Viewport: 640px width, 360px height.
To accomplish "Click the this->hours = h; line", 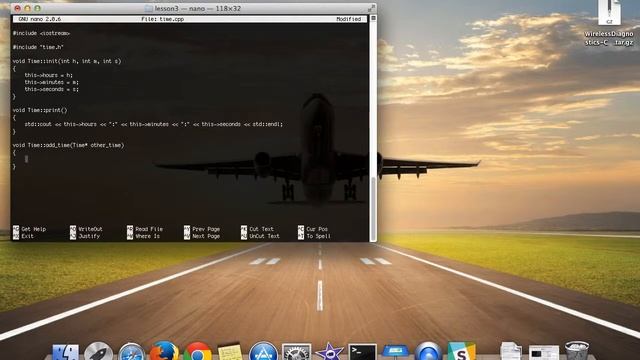I will coord(49,75).
